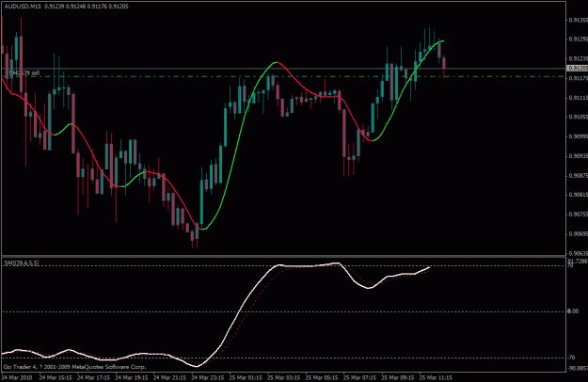This screenshot has height=382, width=588.
Task: Click the 0.90995 price axis label
Action: (578, 136)
